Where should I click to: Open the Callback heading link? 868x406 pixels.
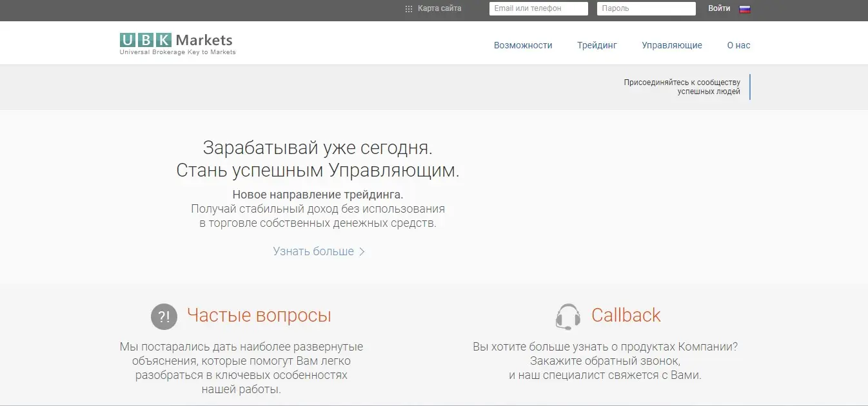[x=626, y=315]
